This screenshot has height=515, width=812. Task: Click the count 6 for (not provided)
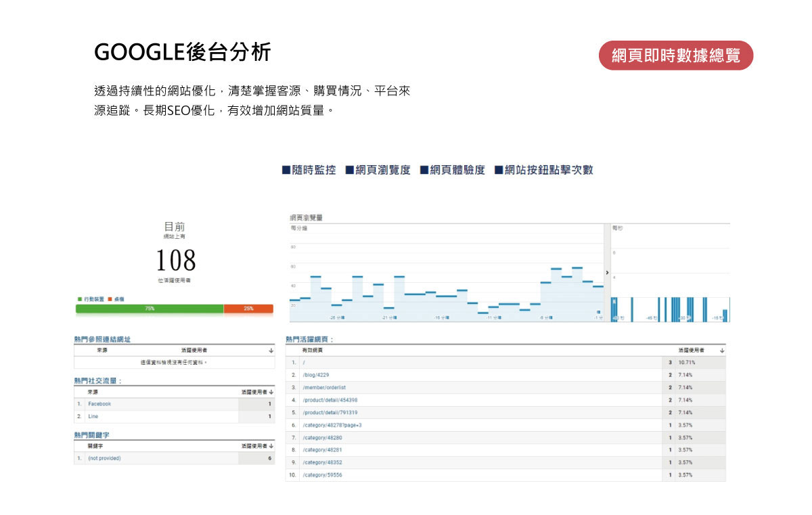[269, 459]
